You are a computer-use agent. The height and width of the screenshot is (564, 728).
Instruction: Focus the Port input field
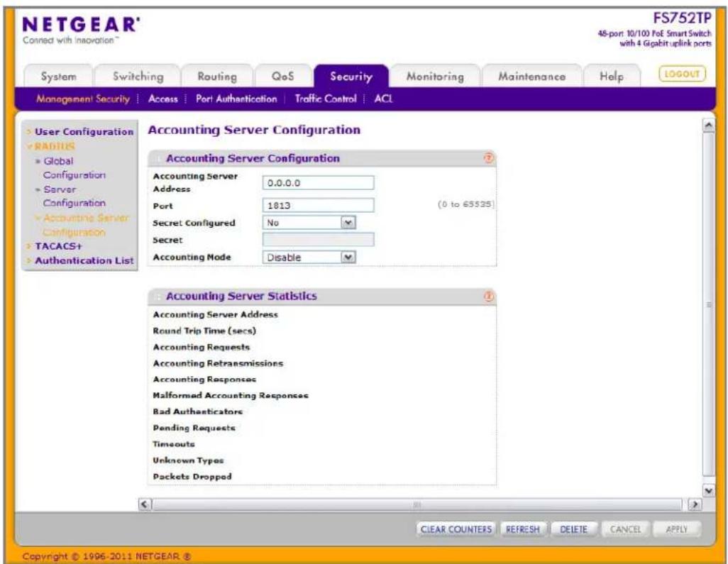[x=318, y=205]
